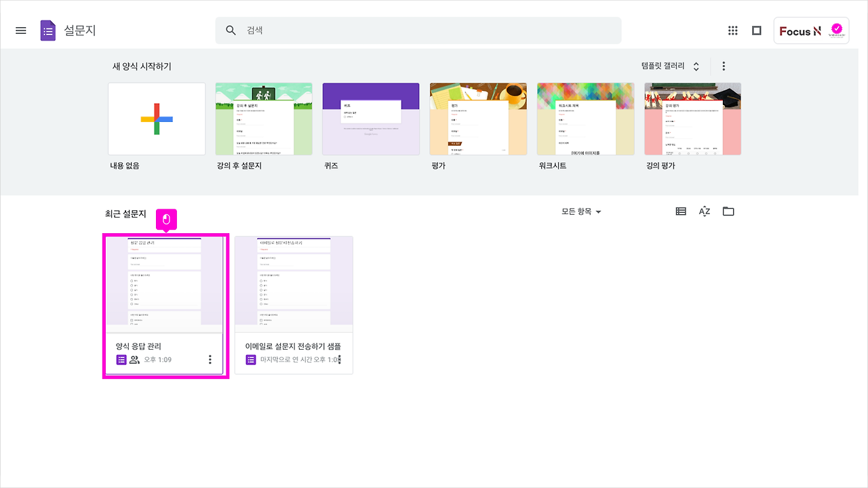Open the 워크시트 template thumbnail

pyautogui.click(x=585, y=119)
